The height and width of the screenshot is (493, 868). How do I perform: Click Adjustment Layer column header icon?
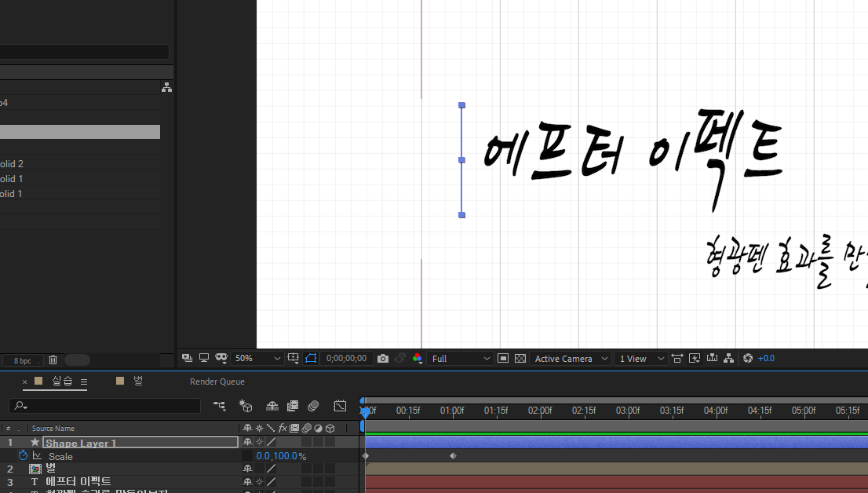pyautogui.click(x=319, y=428)
